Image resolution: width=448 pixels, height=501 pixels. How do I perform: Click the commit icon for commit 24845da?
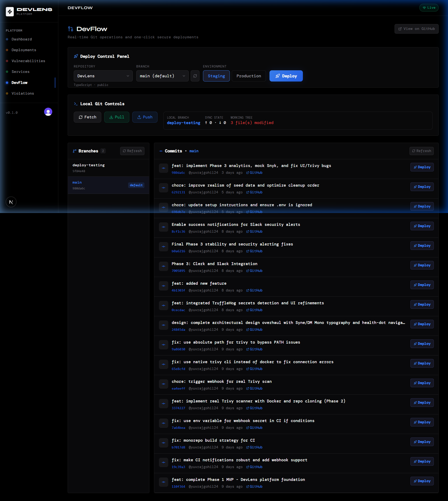click(163, 325)
